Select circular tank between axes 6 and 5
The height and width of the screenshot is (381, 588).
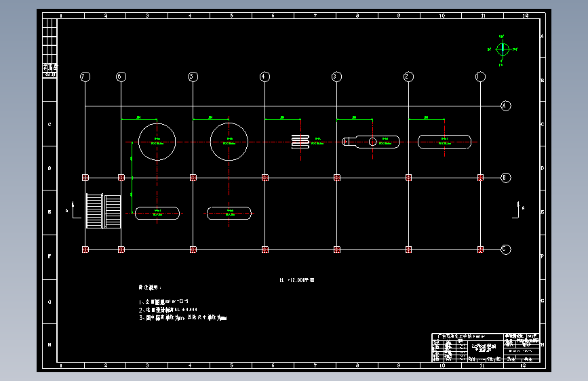157,142
